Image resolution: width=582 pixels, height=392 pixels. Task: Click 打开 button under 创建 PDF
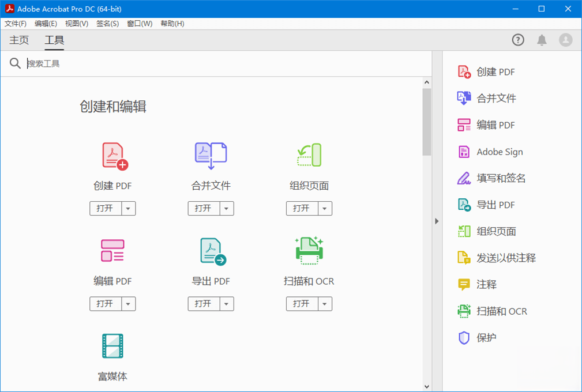(x=106, y=209)
